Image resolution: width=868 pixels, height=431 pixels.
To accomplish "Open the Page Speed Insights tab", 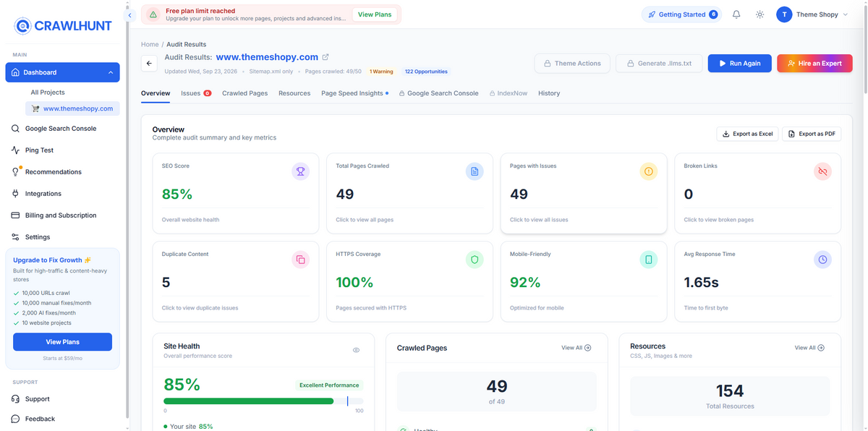I will pos(354,93).
